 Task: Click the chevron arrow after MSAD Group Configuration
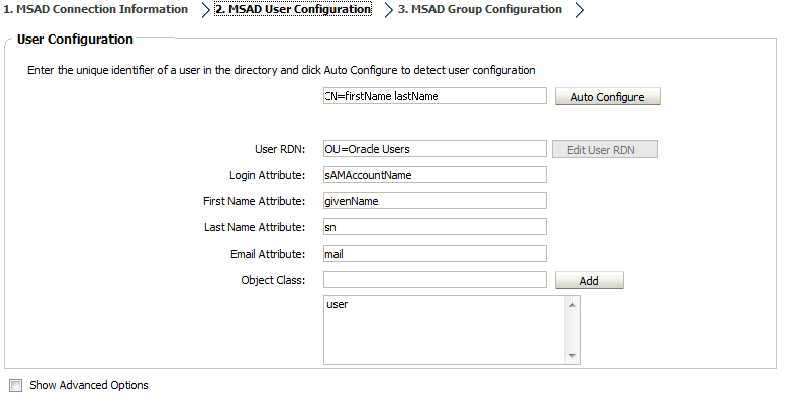coord(579,11)
